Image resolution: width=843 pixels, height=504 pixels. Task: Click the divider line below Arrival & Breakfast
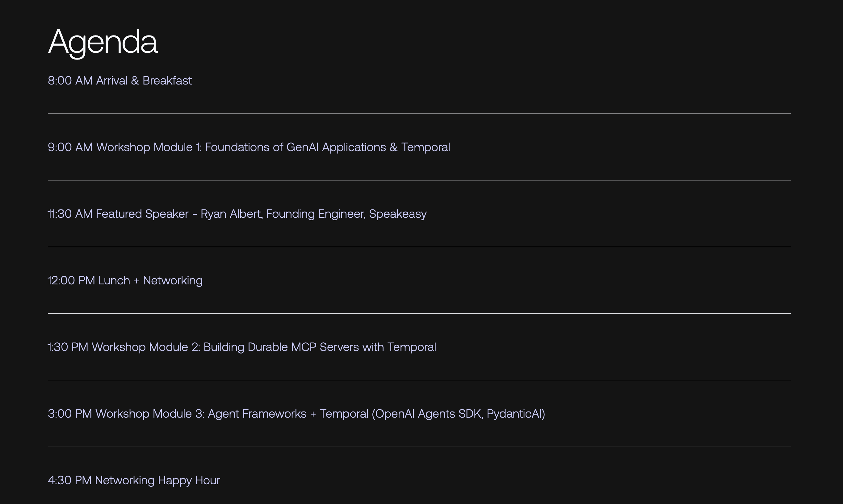click(419, 114)
